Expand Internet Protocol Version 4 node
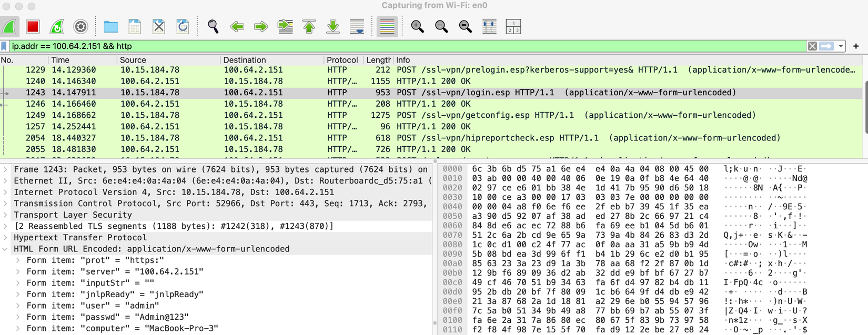This screenshot has height=335, width=868. point(5,192)
